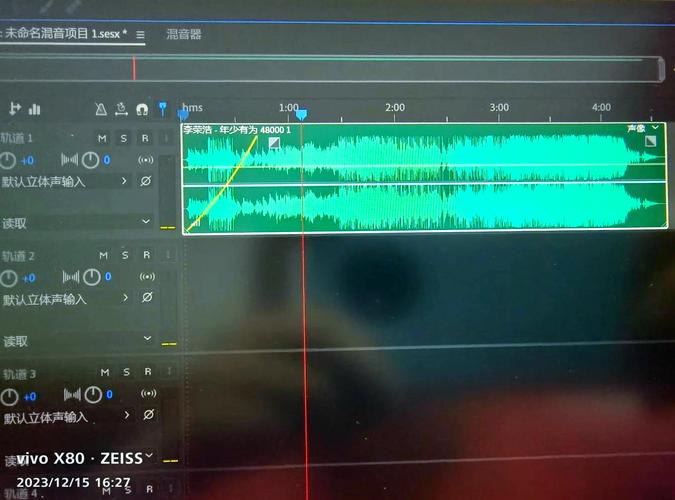675x500 pixels.
Task: Open the levels bar-chart icon in the toolbar
Action: point(34,109)
